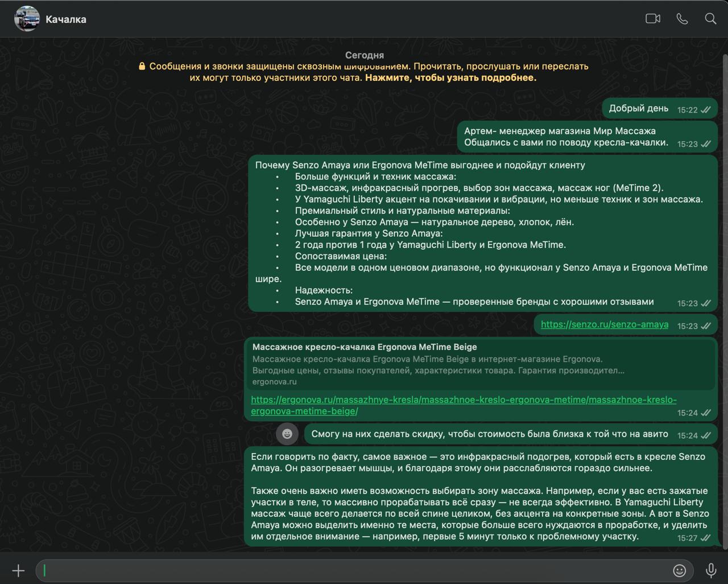Click the 'Артем- менеджер магазина Мир Массажа' message
This screenshot has height=584, width=728.
pos(587,137)
